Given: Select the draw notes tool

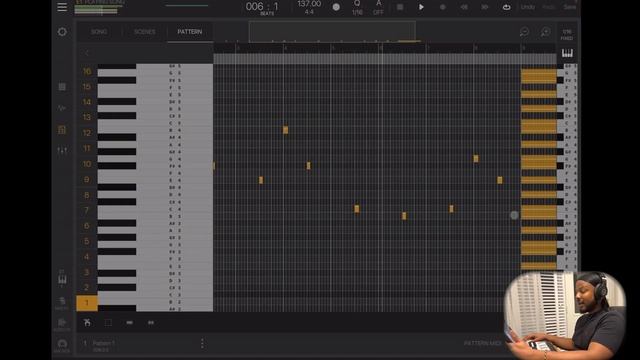Looking at the screenshot, I should (x=87, y=322).
